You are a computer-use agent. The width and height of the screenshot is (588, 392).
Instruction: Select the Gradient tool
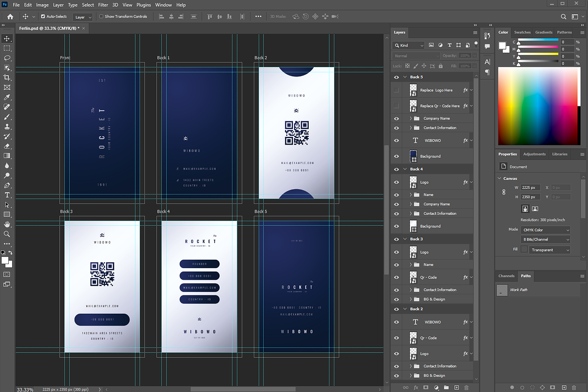coord(7,156)
